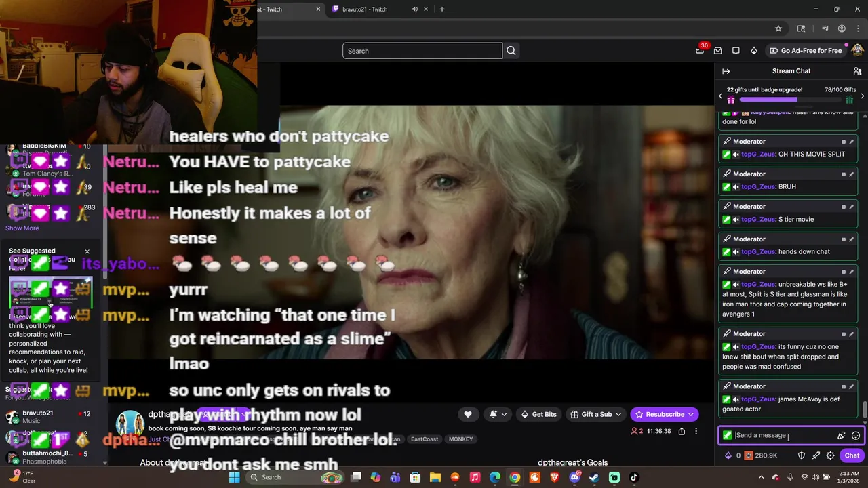
Task: Click the Windows Start button
Action: [x=234, y=477]
